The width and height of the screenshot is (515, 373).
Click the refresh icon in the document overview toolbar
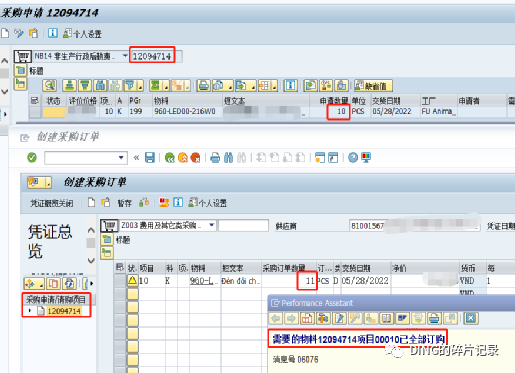click(69, 284)
